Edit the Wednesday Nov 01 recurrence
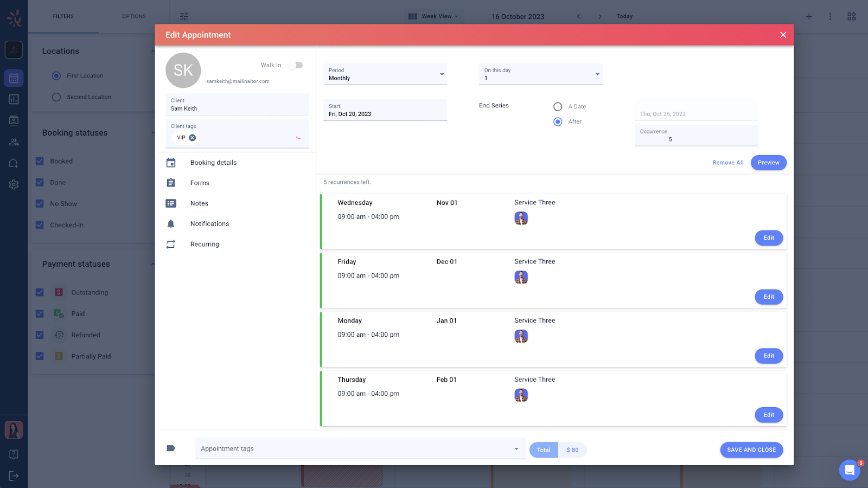Screen dimensions: 868x488 coord(768,238)
